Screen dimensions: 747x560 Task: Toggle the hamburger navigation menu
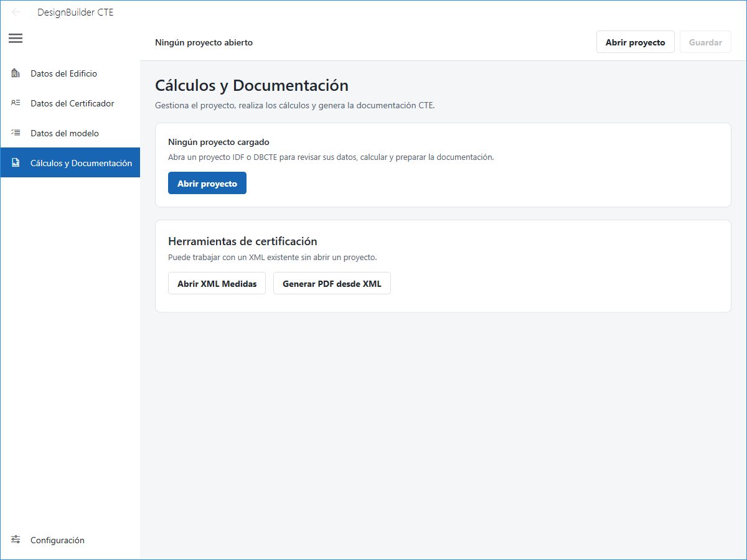(x=16, y=39)
